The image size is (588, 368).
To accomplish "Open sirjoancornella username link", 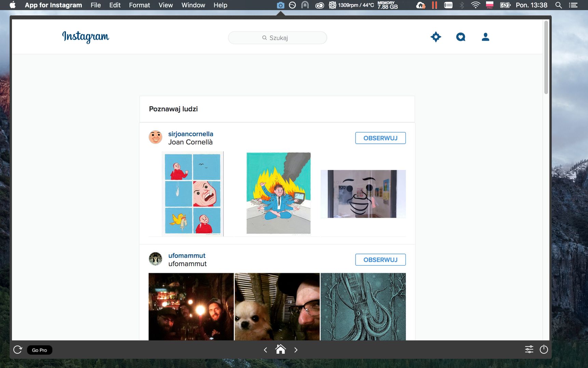I will 191,134.
